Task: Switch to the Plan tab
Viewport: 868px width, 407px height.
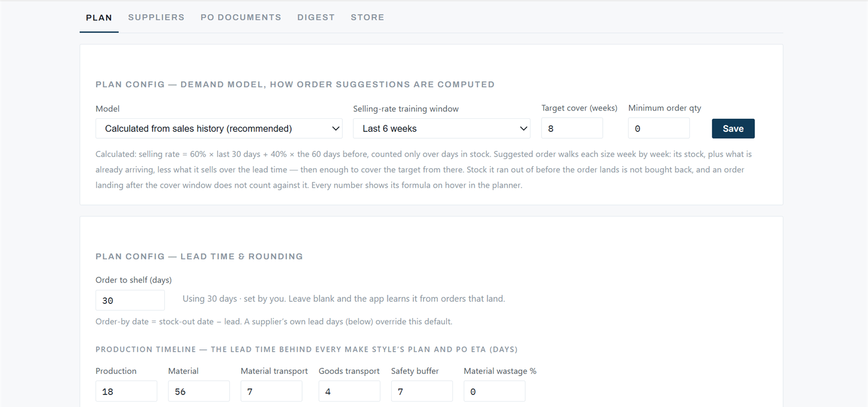Action: pos(99,17)
